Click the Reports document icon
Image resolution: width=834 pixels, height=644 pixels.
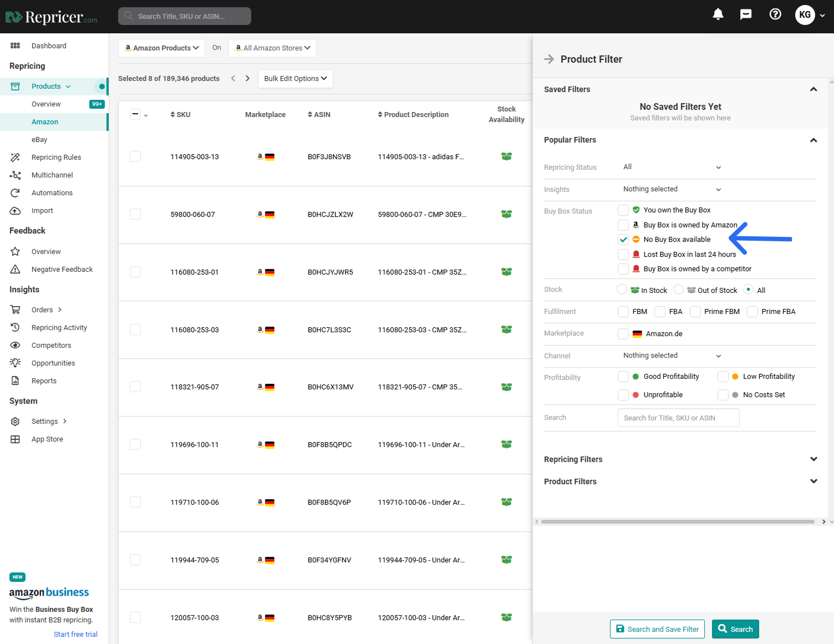click(x=15, y=381)
